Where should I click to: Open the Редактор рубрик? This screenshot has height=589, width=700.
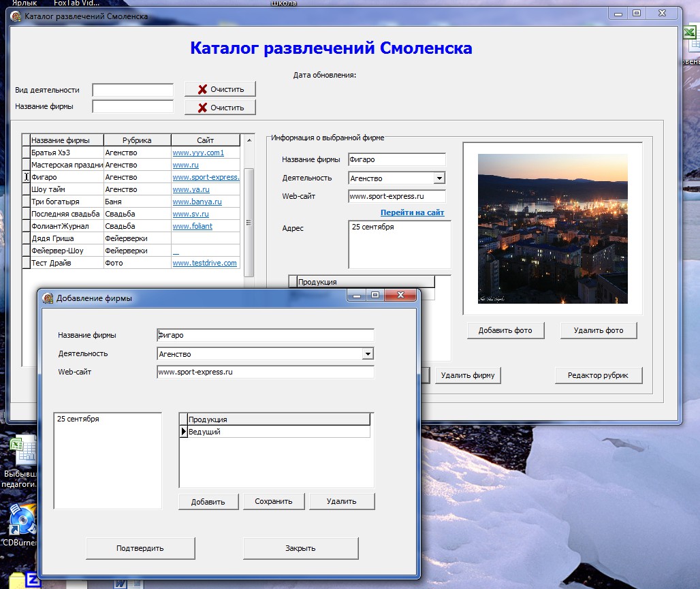[x=599, y=376]
